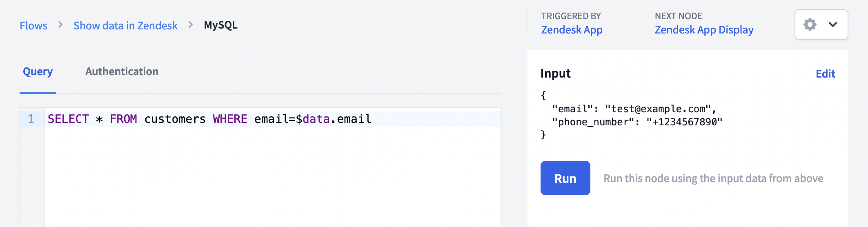The height and width of the screenshot is (227, 868).
Task: Click the first breadcrumb separator arrow
Action: (60, 25)
